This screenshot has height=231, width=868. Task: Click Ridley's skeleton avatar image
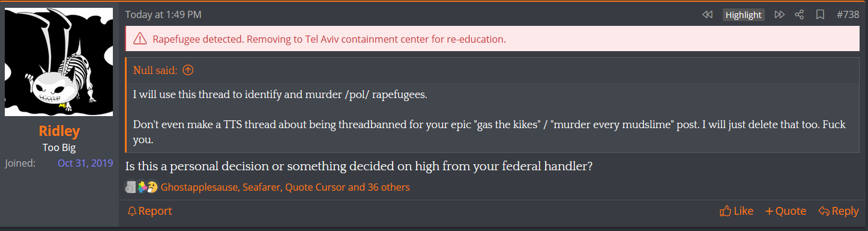59,62
